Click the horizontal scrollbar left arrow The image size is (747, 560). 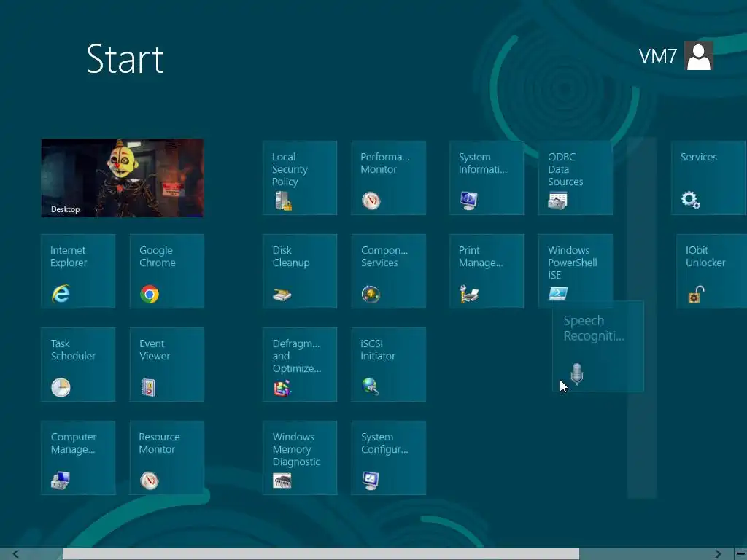[x=16, y=554]
